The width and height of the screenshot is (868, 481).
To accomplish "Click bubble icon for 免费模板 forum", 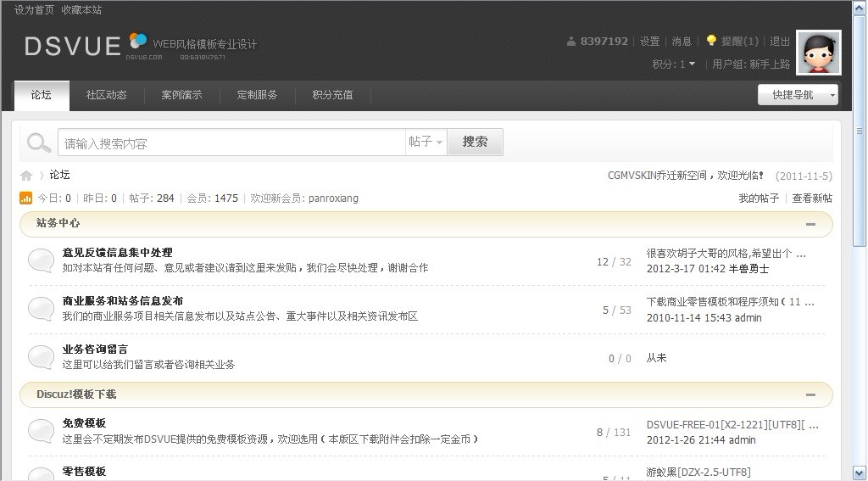I will pos(41,431).
